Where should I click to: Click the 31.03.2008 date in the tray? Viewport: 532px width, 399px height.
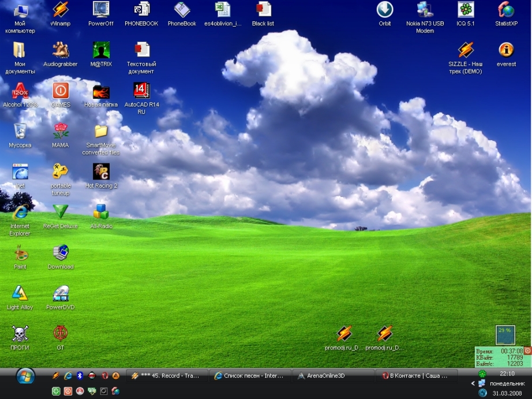point(507,393)
